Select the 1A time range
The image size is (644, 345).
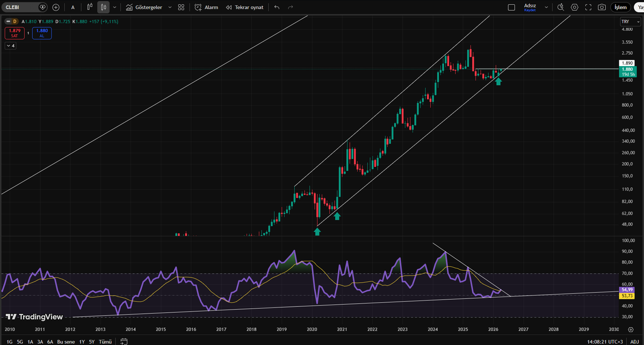30,341
